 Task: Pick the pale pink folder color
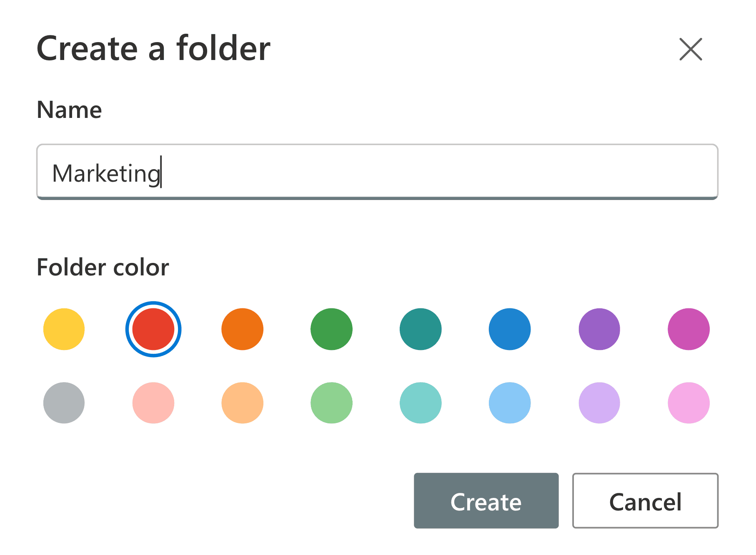(688, 403)
